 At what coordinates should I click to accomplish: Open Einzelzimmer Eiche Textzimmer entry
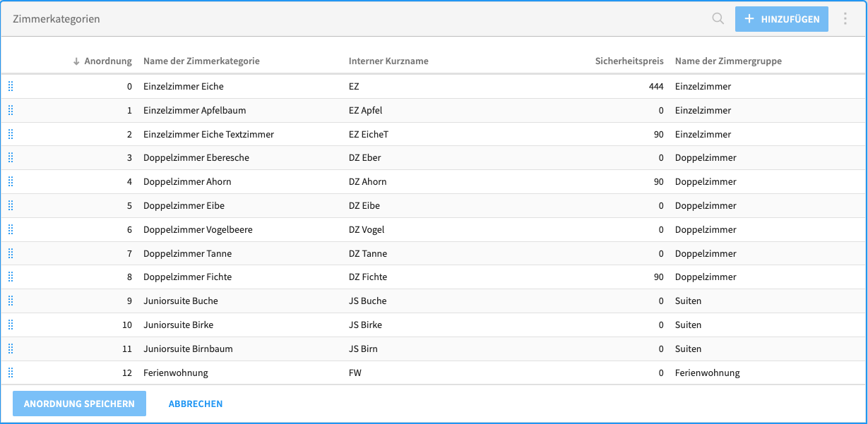click(x=208, y=134)
